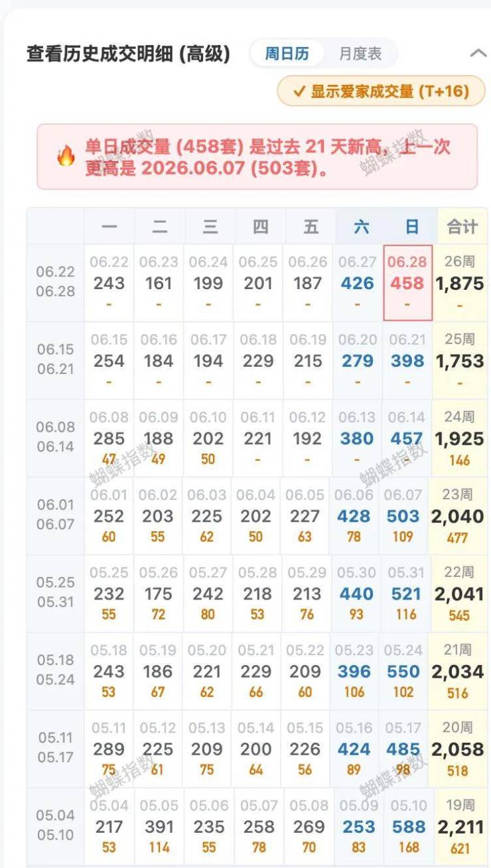Click the 日 Sunday column header
This screenshot has width=491, height=868.
click(x=412, y=227)
